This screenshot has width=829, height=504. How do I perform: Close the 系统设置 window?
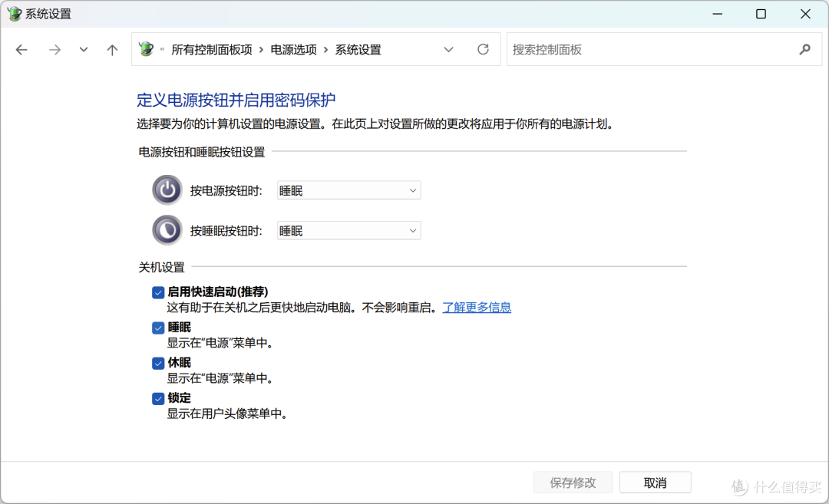click(x=805, y=14)
